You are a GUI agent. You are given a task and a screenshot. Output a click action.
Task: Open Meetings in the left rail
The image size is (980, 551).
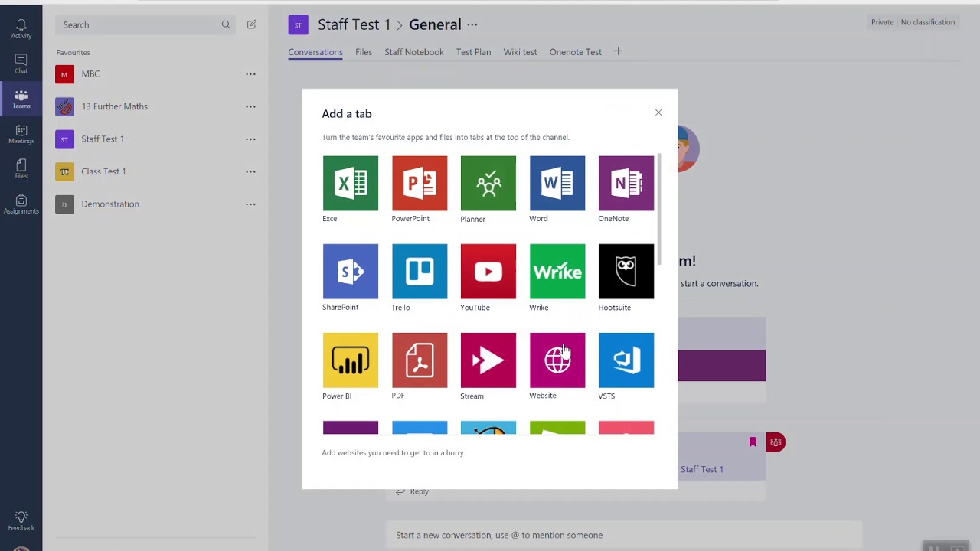[x=21, y=135]
